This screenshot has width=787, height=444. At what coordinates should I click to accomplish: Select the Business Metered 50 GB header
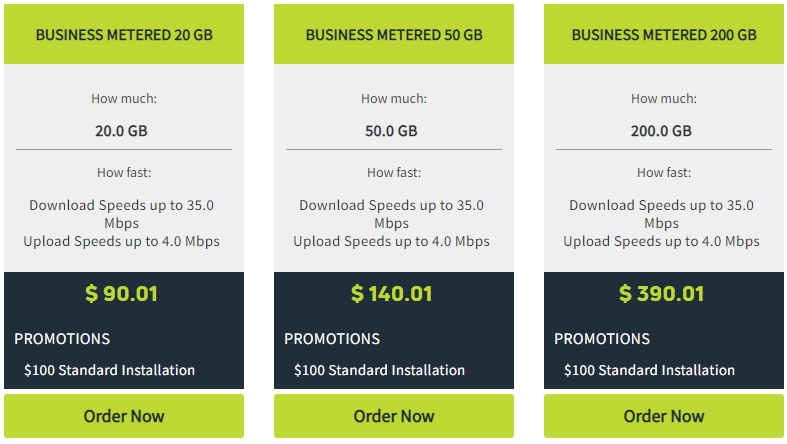[394, 35]
